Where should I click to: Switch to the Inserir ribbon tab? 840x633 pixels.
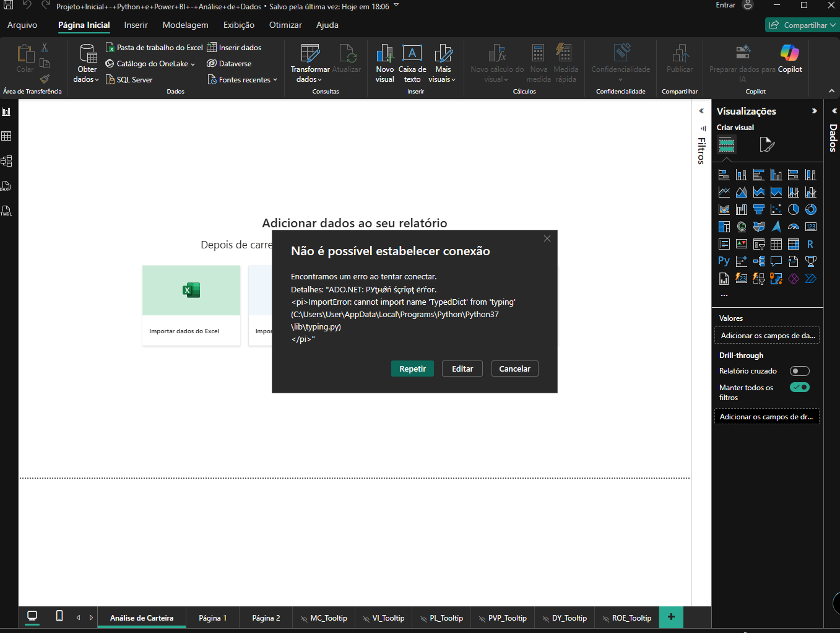(x=136, y=25)
